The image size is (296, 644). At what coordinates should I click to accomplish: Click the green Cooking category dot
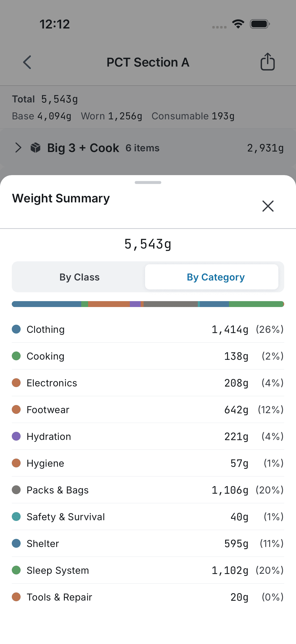pos(16,356)
